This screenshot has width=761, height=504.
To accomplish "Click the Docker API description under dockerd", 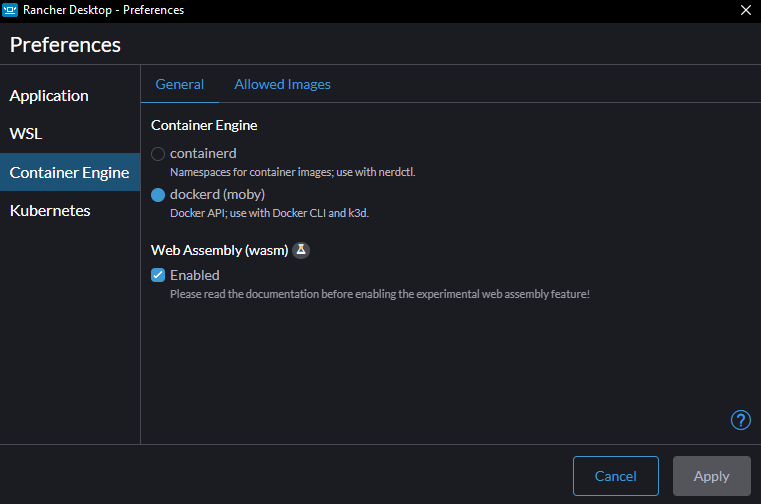I will (x=269, y=213).
